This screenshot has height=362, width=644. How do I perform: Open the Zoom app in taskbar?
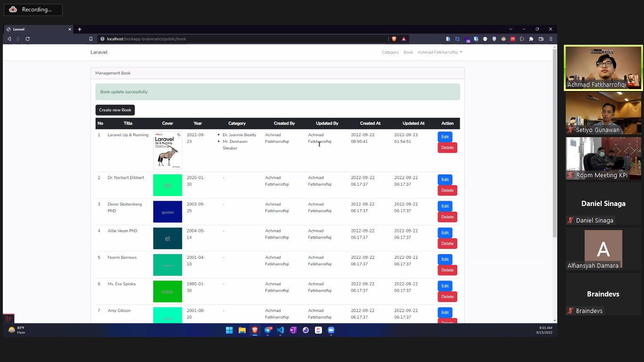click(x=331, y=330)
